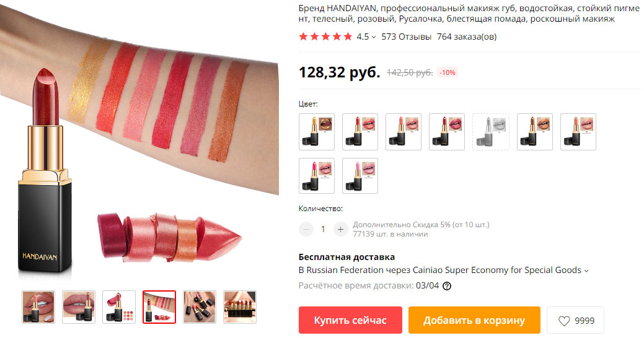Show the lipsticks on fabric thumbnail
Viewport: 644px width, 338px height.
[x=199, y=307]
